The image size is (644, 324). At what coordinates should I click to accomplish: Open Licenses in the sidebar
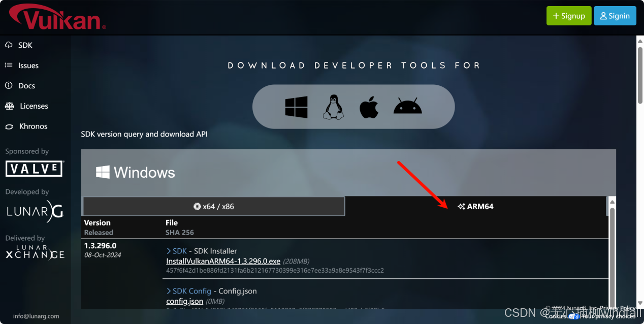pyautogui.click(x=26, y=106)
